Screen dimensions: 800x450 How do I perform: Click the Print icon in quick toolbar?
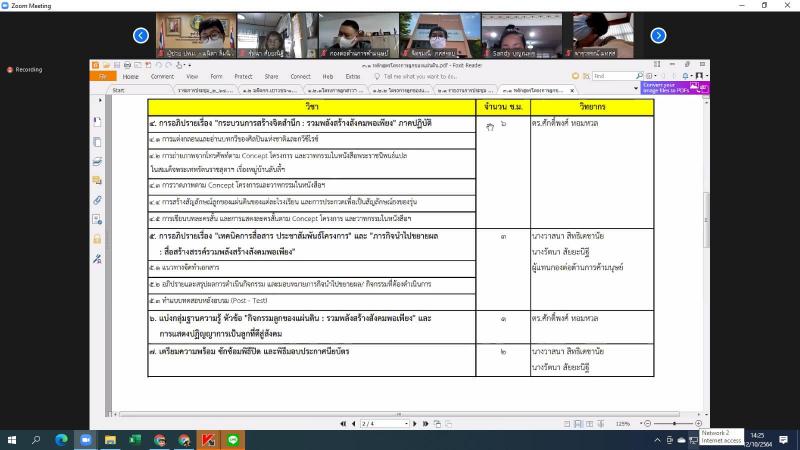pos(127,65)
